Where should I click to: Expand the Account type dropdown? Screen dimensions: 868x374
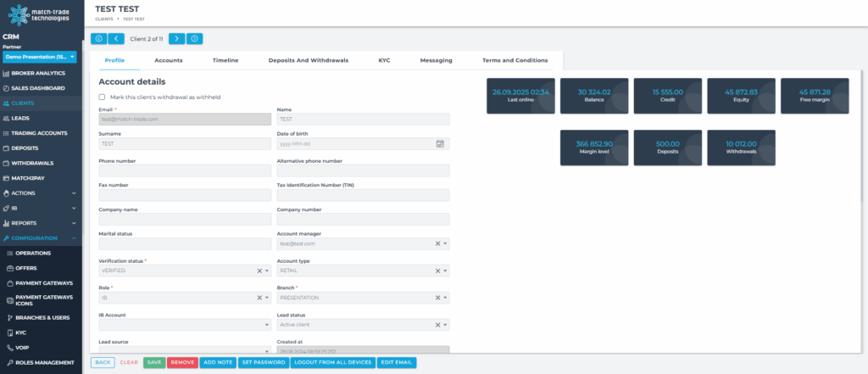445,271
